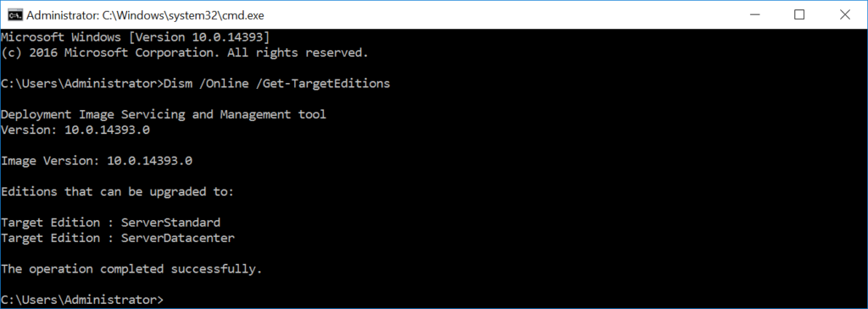Maximize the command prompt window

click(x=798, y=15)
